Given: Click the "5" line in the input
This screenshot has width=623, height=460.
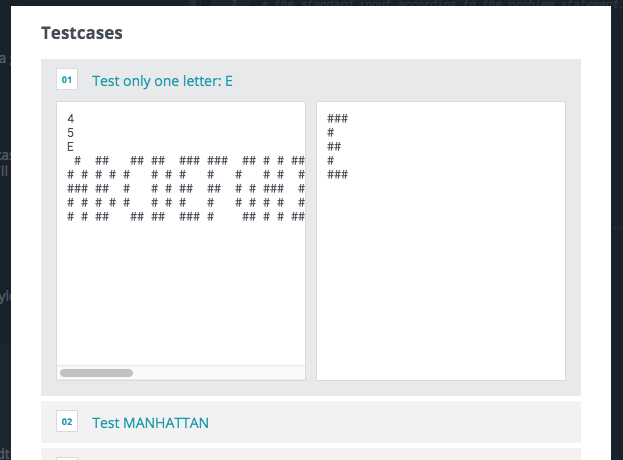Looking at the screenshot, I should point(71,133).
